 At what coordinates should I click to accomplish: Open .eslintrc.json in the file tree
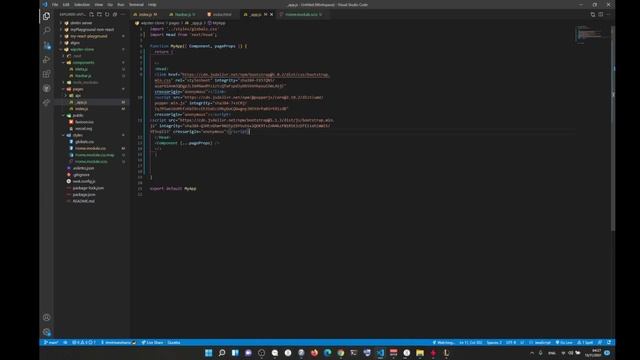pos(84,168)
